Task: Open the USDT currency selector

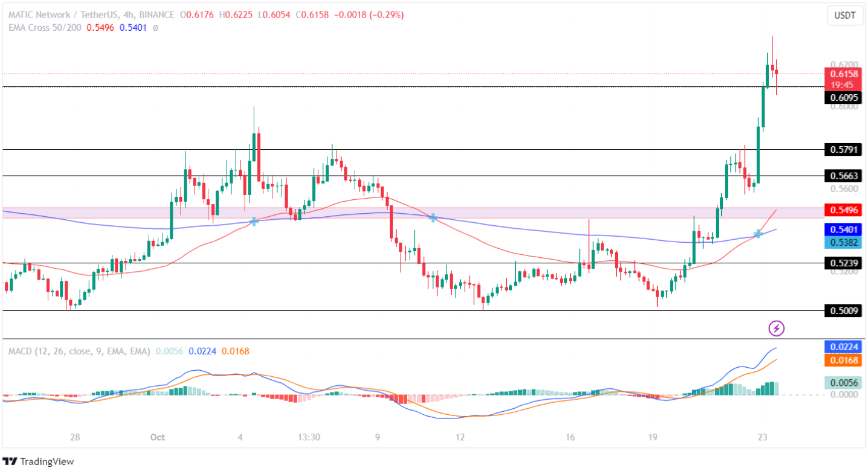Action: 844,16
